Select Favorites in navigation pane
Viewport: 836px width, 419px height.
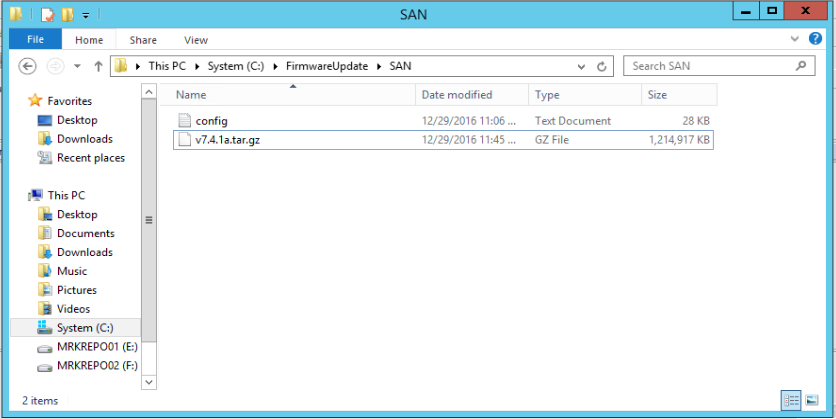pos(69,101)
